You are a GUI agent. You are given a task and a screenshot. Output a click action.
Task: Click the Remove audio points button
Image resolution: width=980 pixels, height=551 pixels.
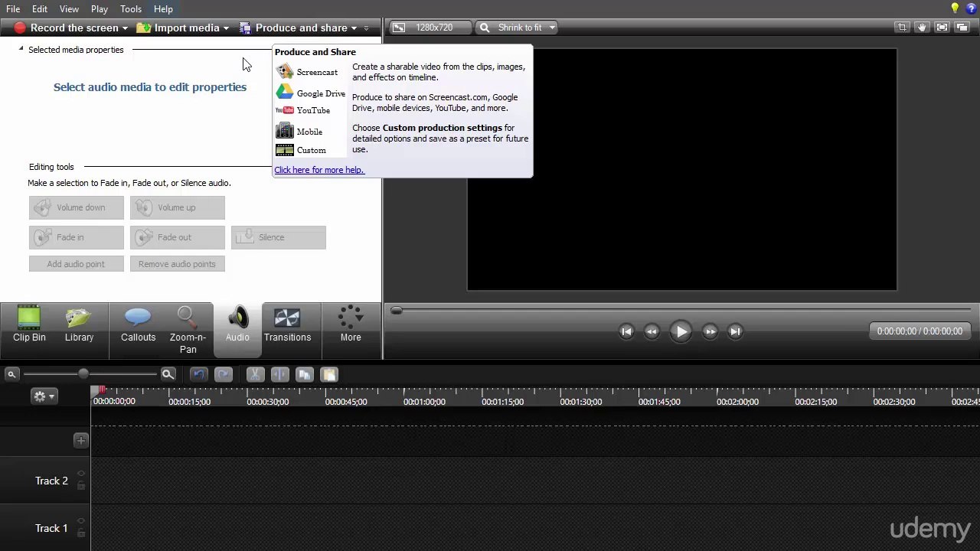[178, 264]
